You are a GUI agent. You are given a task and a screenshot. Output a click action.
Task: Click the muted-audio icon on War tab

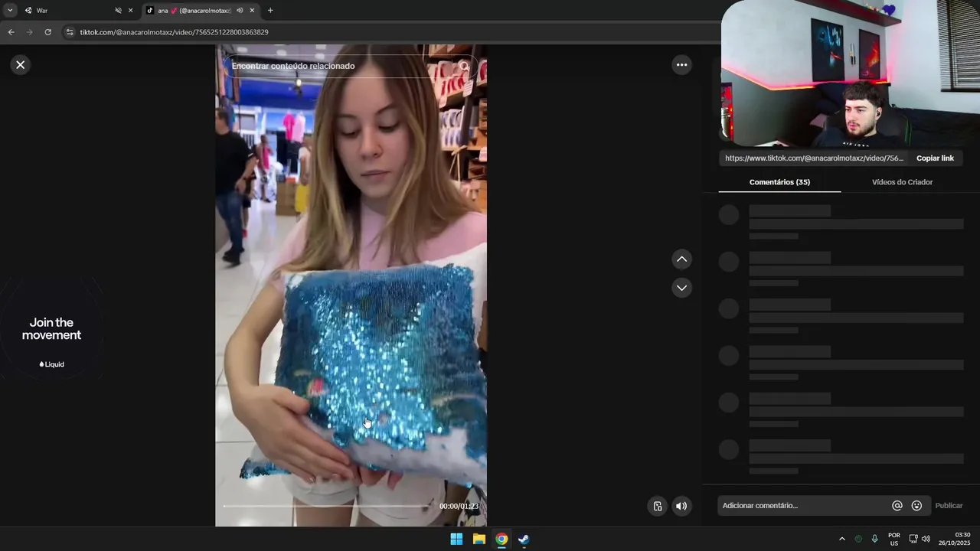(118, 11)
